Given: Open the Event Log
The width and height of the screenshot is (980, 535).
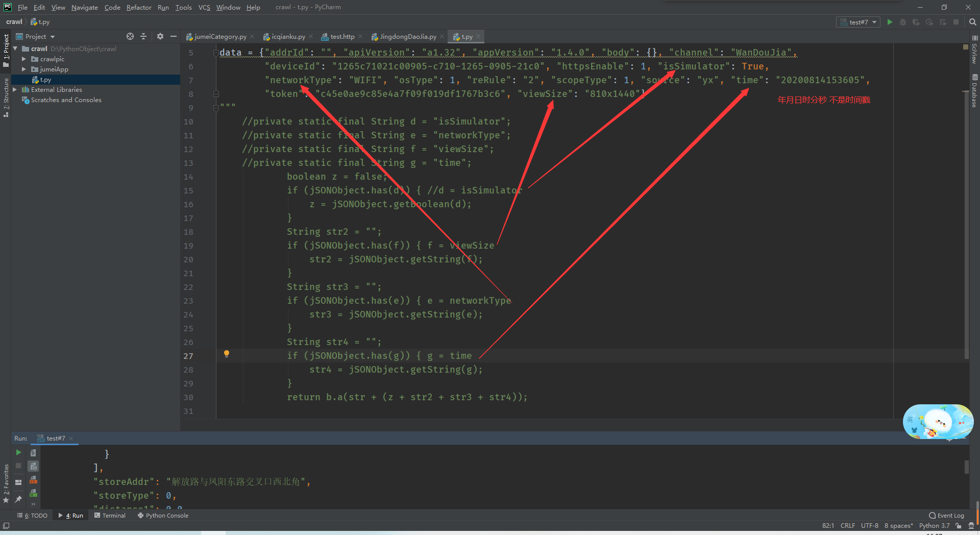Looking at the screenshot, I should point(947,516).
